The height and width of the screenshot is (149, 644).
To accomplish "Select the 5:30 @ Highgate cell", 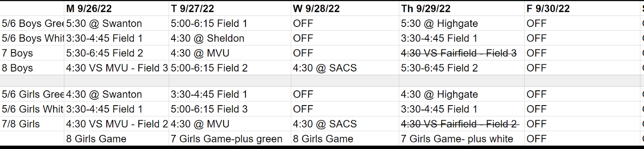I will pyautogui.click(x=462, y=23).
